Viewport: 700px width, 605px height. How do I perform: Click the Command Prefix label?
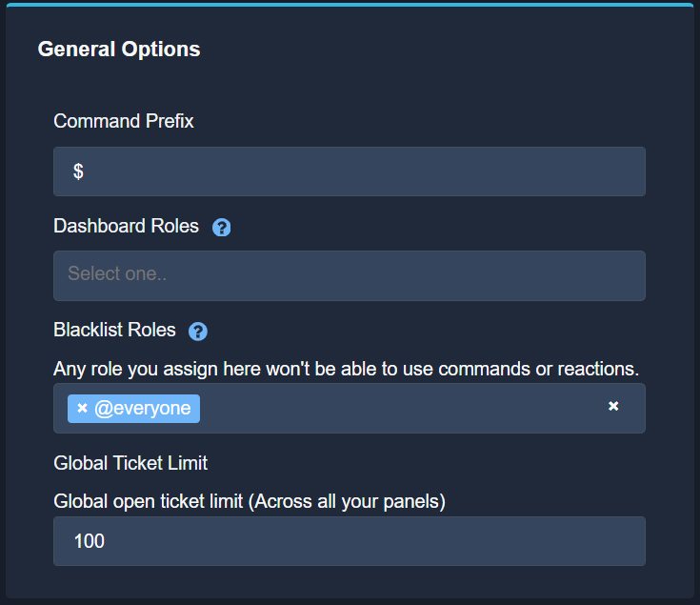point(124,121)
